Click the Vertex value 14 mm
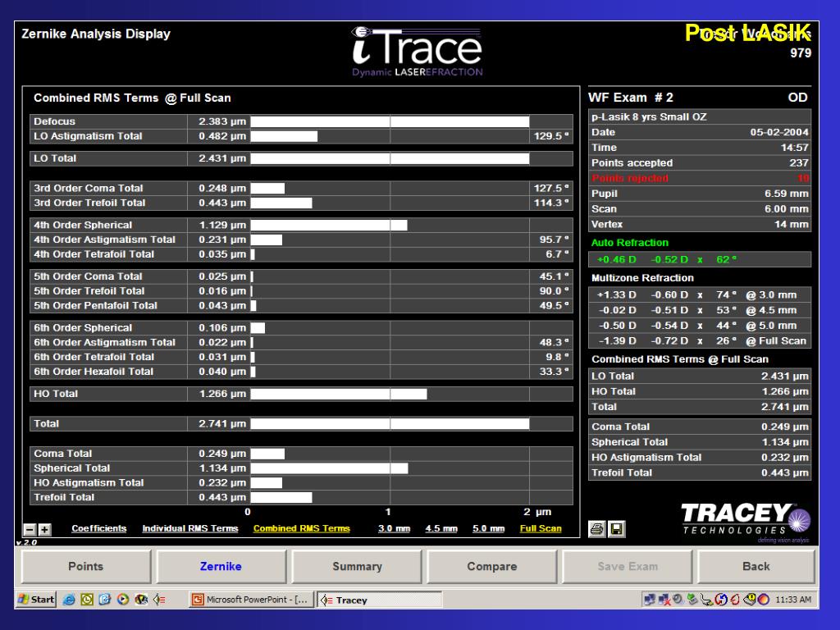This screenshot has height=630, width=840. click(792, 225)
